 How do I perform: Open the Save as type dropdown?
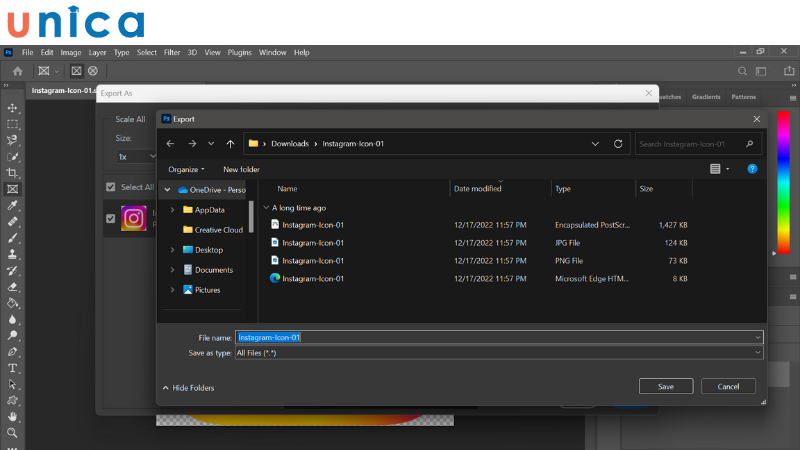(x=499, y=353)
